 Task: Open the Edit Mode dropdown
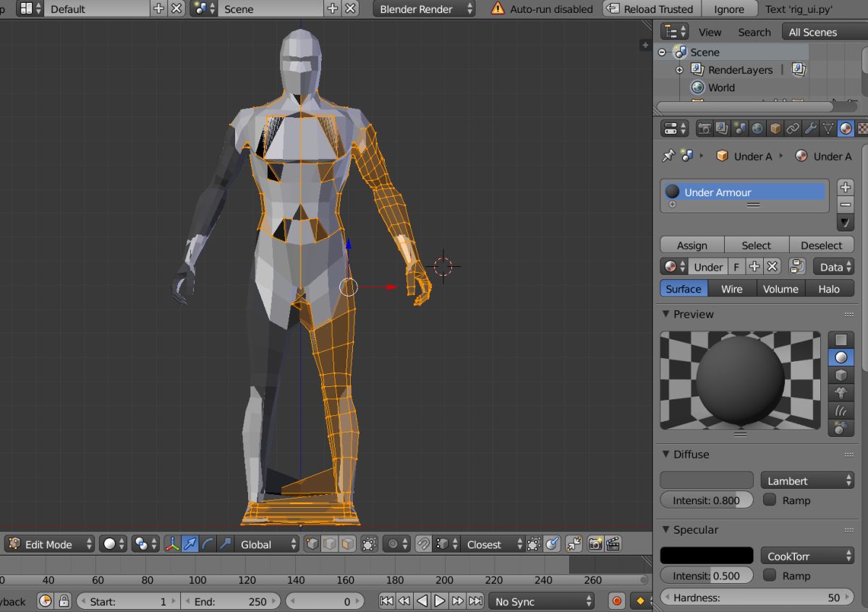[x=51, y=544]
